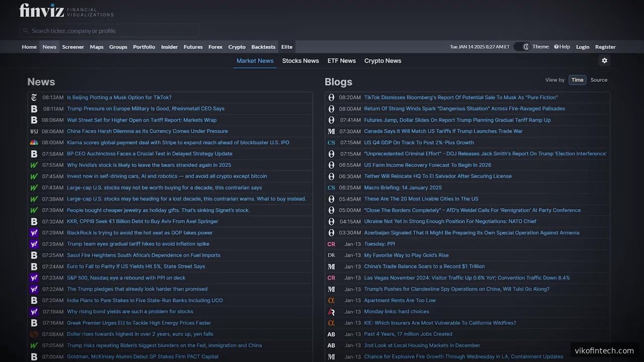
Task: Click the CR icon on Tuesday PPI post
Action: tap(332, 244)
